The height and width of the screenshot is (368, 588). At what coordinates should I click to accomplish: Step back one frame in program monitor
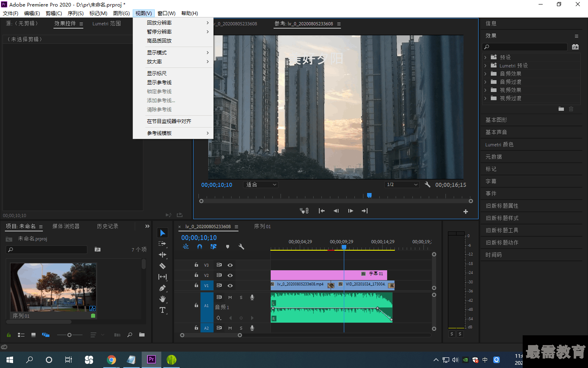pos(336,211)
